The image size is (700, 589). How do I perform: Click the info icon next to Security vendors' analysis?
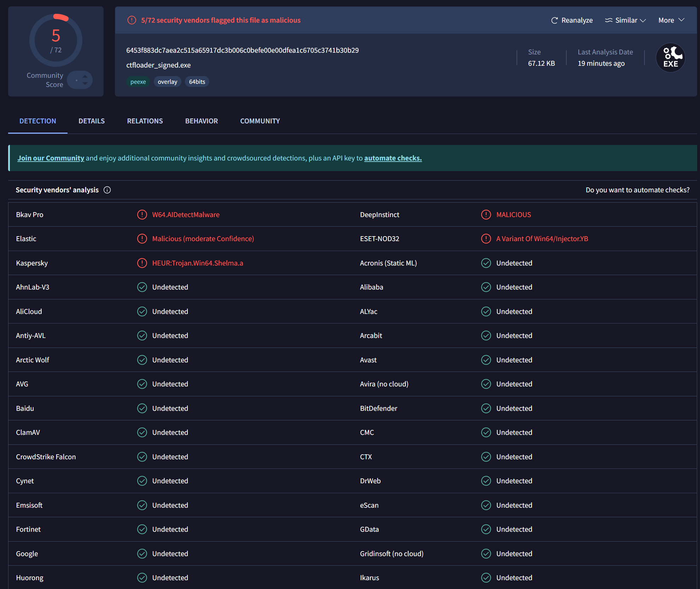[107, 190]
